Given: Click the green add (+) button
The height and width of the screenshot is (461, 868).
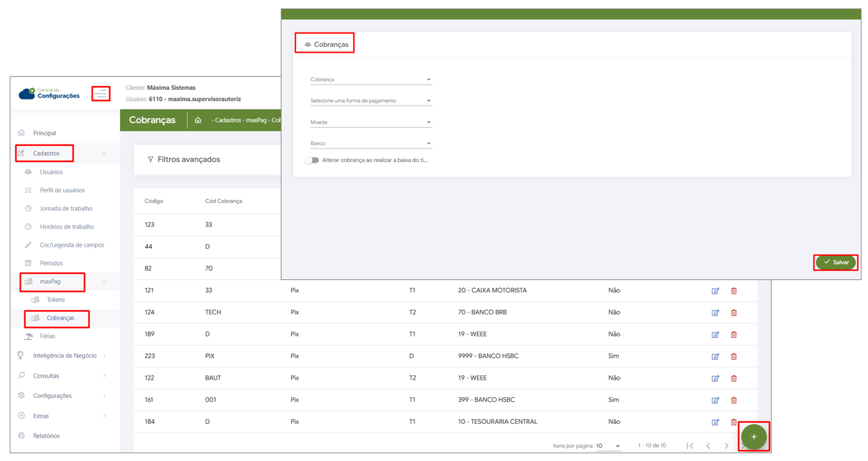Looking at the screenshot, I should tap(753, 437).
